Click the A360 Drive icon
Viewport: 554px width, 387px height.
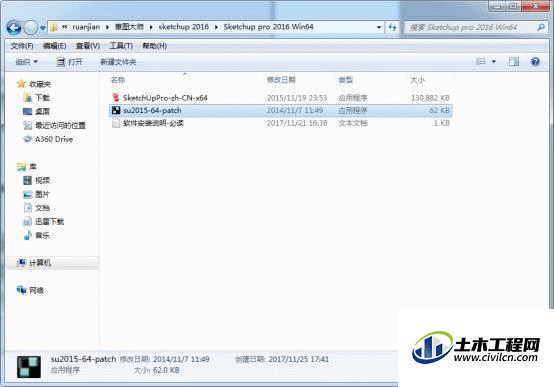click(28, 139)
